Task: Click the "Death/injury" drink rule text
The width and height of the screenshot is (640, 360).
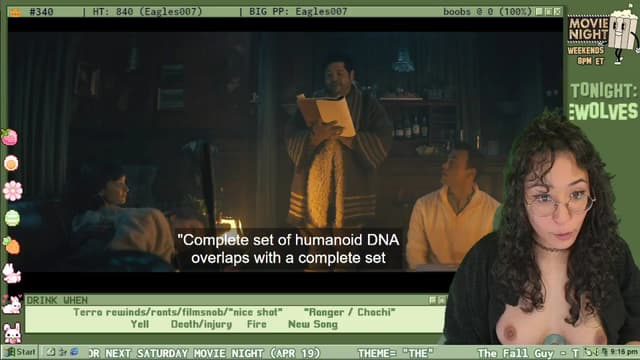Action: 201,324
